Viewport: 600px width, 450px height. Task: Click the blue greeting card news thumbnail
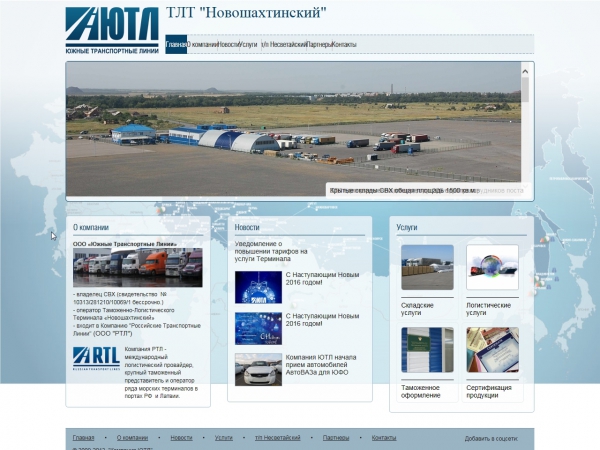point(258,329)
